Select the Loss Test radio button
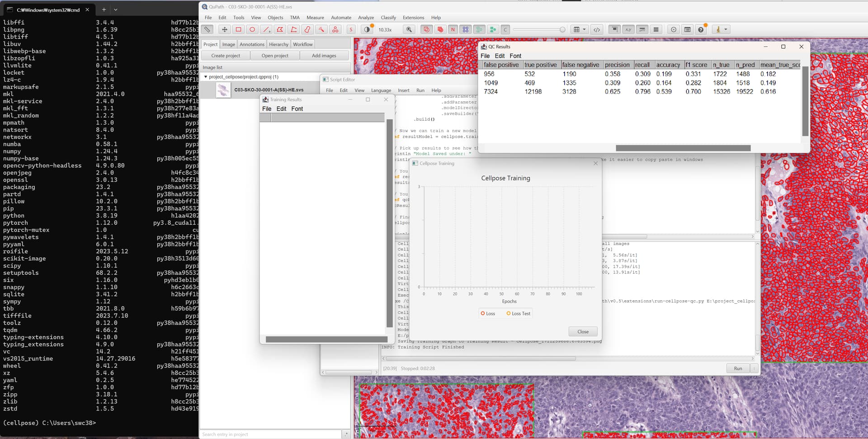This screenshot has width=868, height=439. point(509,313)
